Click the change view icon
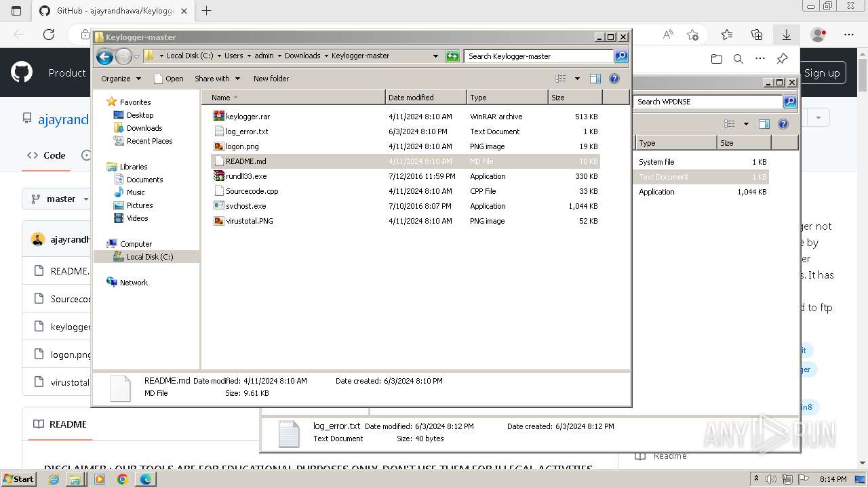 [x=560, y=79]
